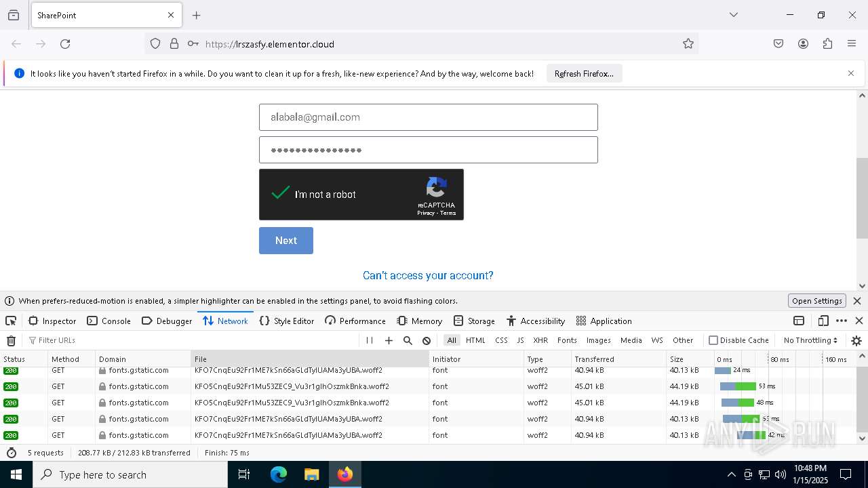Click the Windows Start button
Screen dimensions: 868x488
click(16, 474)
